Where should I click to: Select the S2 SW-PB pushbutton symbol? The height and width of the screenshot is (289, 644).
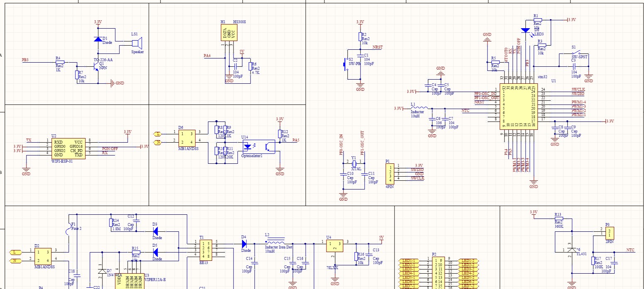[346, 64]
